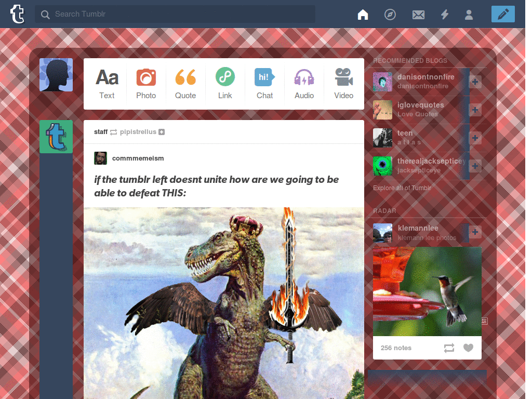Screen dimensions: 532x399
Task: Click the iglovequotes avatar thumbnail
Action: pos(382,110)
